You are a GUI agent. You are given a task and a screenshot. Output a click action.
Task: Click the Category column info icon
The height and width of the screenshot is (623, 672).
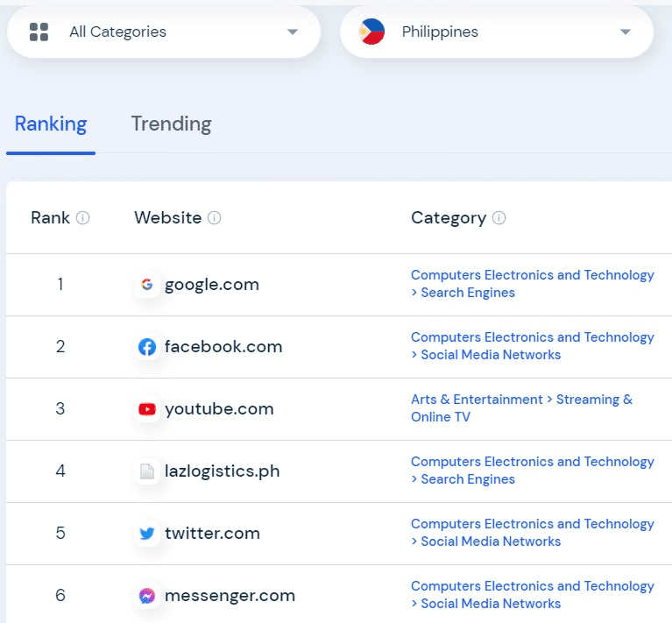tap(499, 217)
